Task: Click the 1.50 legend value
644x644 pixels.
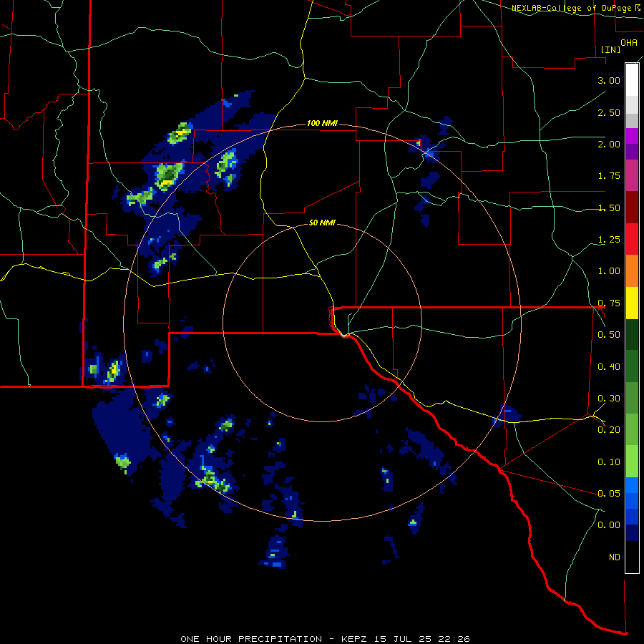Action: 609,208
